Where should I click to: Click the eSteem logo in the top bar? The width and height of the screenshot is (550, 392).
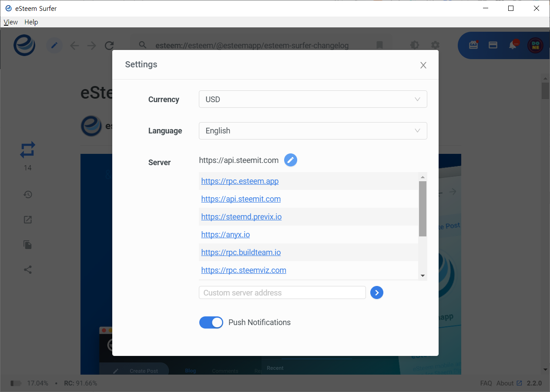[x=24, y=45]
